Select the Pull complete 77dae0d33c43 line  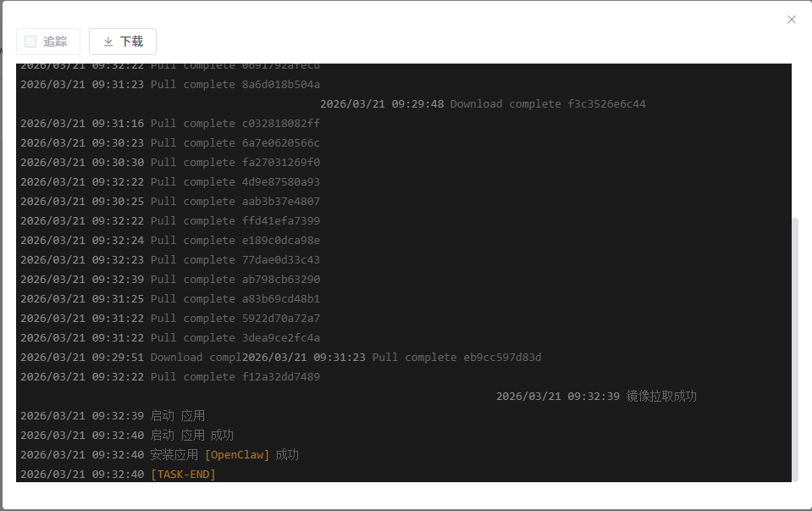[x=235, y=260]
